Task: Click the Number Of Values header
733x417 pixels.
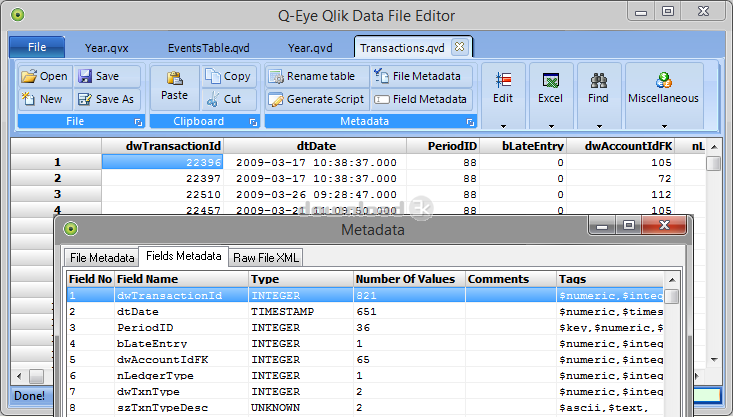Action: pyautogui.click(x=410, y=279)
